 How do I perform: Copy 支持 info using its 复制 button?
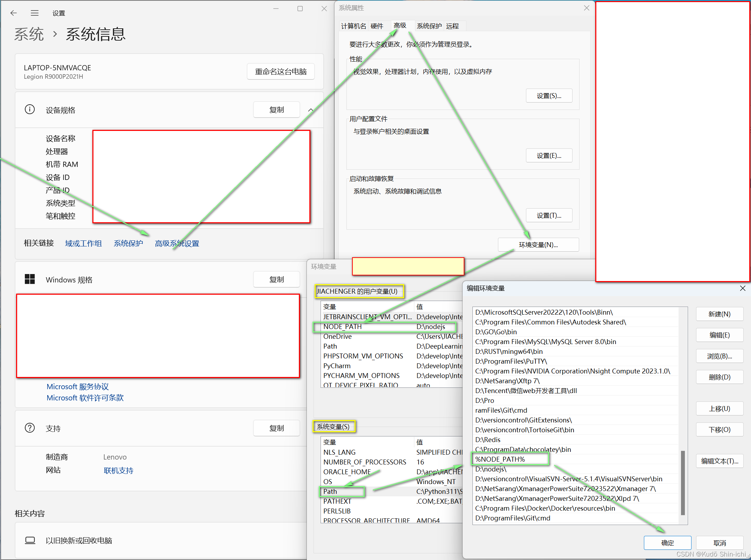276,428
